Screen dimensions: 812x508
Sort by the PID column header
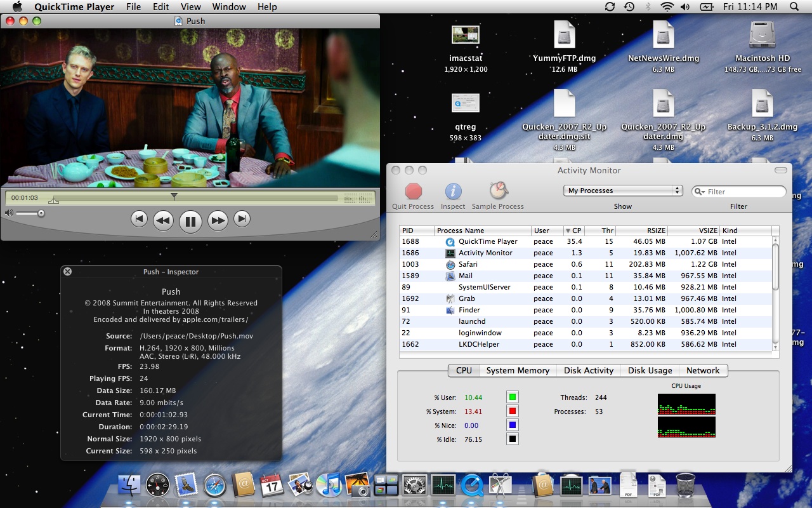[x=417, y=231]
